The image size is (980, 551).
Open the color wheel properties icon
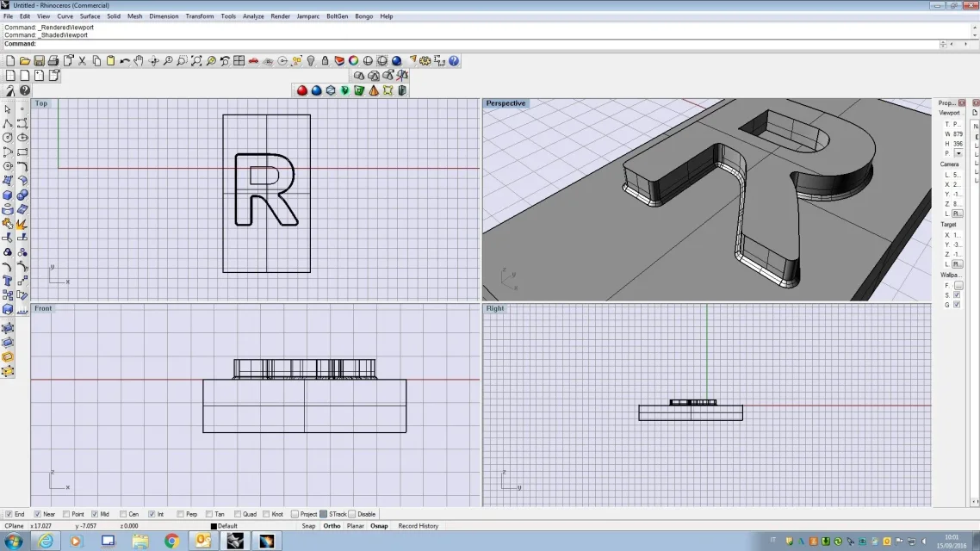tap(354, 60)
